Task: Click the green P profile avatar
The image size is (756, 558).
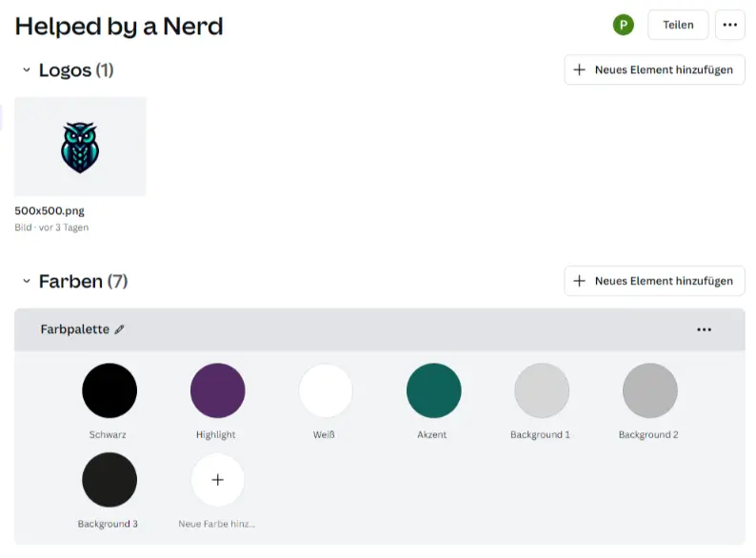Action: [x=624, y=25]
